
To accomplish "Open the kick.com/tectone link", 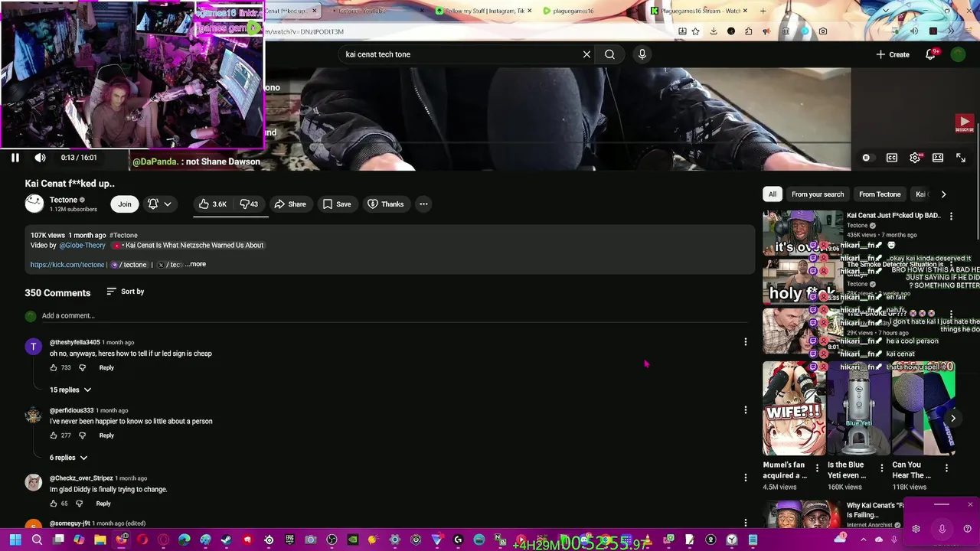I will click(67, 265).
